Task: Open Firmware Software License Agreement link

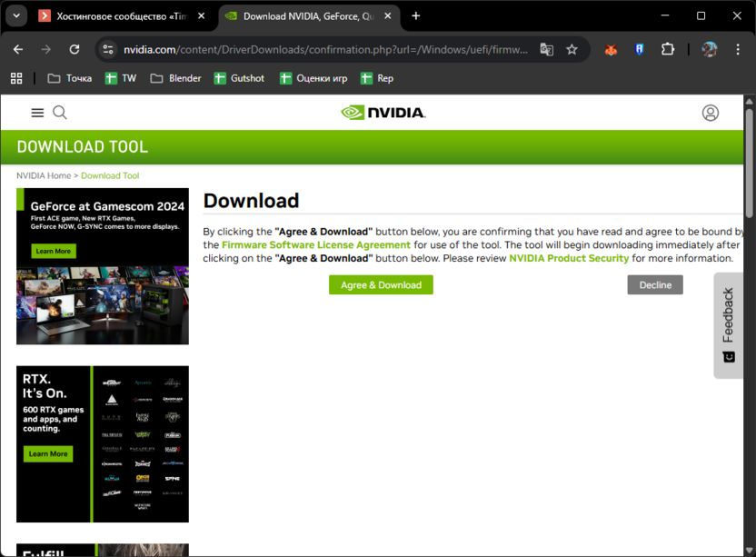Action: click(316, 245)
